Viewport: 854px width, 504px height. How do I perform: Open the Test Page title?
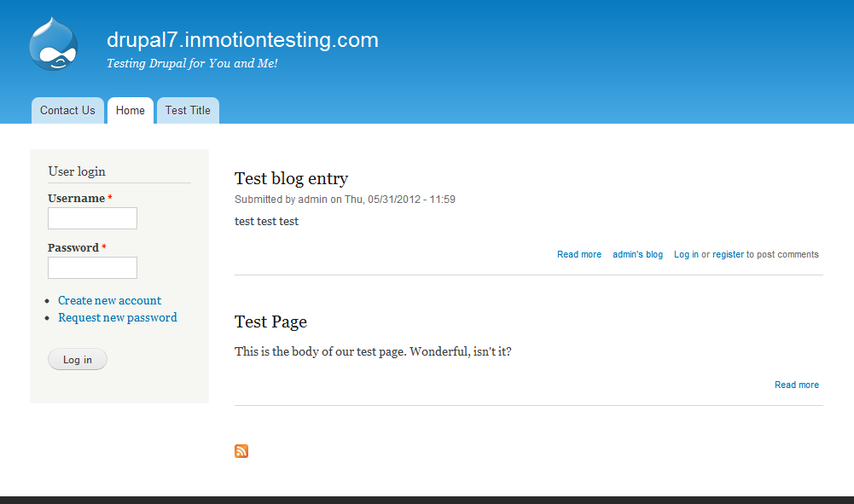point(270,322)
